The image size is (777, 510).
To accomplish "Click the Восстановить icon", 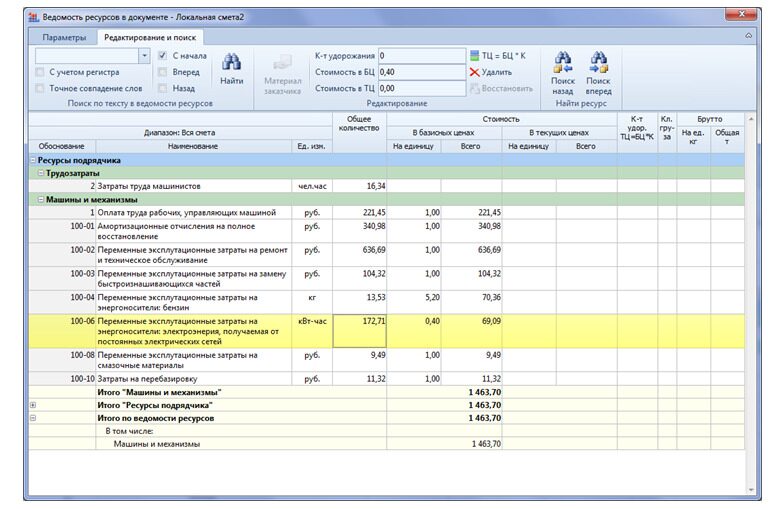I will (x=475, y=89).
